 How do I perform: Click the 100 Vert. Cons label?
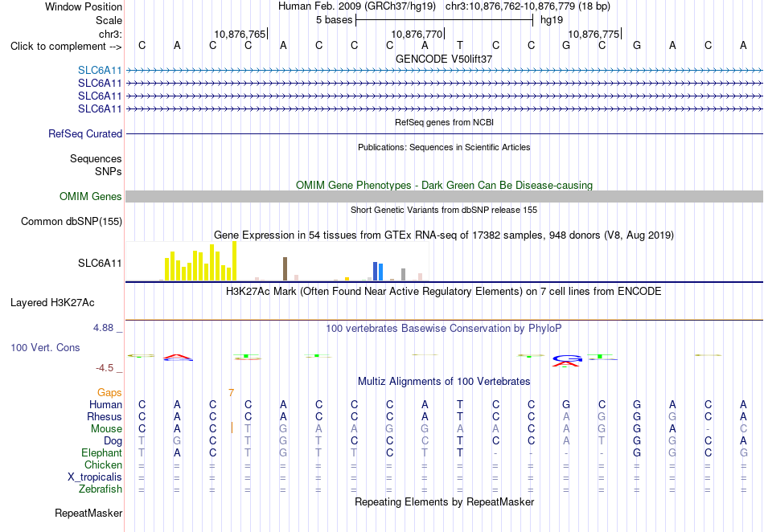tap(45, 347)
